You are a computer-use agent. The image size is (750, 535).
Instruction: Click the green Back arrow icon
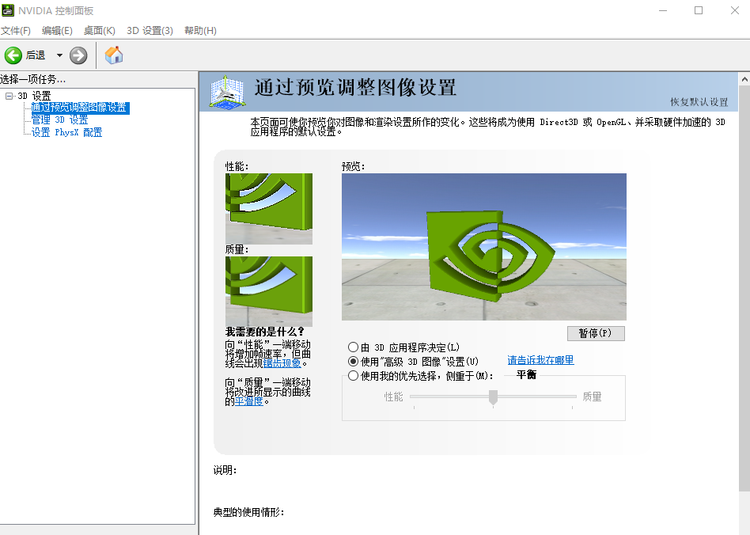[13, 55]
